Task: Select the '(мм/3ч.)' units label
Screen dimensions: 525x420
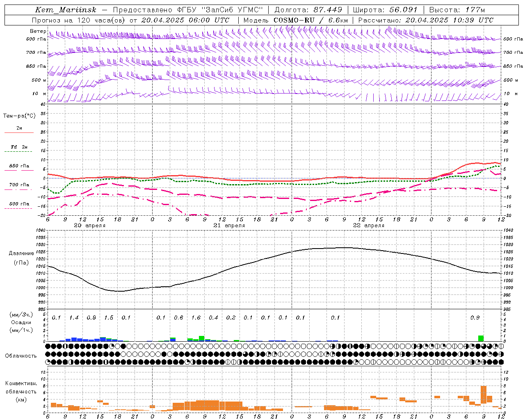Action: (x=21, y=315)
